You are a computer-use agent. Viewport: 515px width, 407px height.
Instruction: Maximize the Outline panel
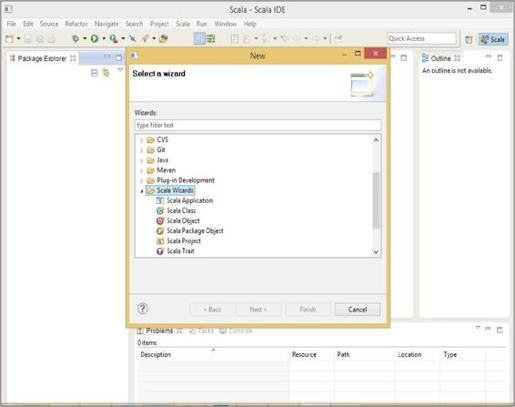(x=500, y=58)
